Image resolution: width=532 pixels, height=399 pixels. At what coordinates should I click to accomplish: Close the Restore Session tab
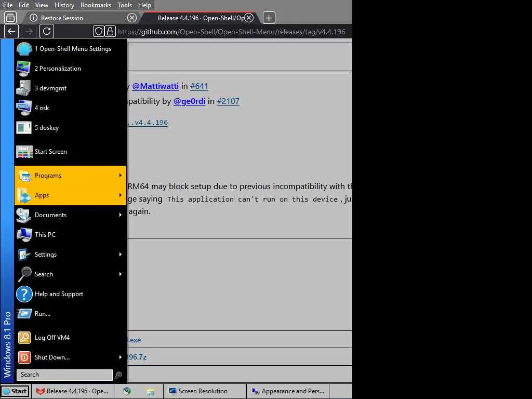tap(132, 18)
